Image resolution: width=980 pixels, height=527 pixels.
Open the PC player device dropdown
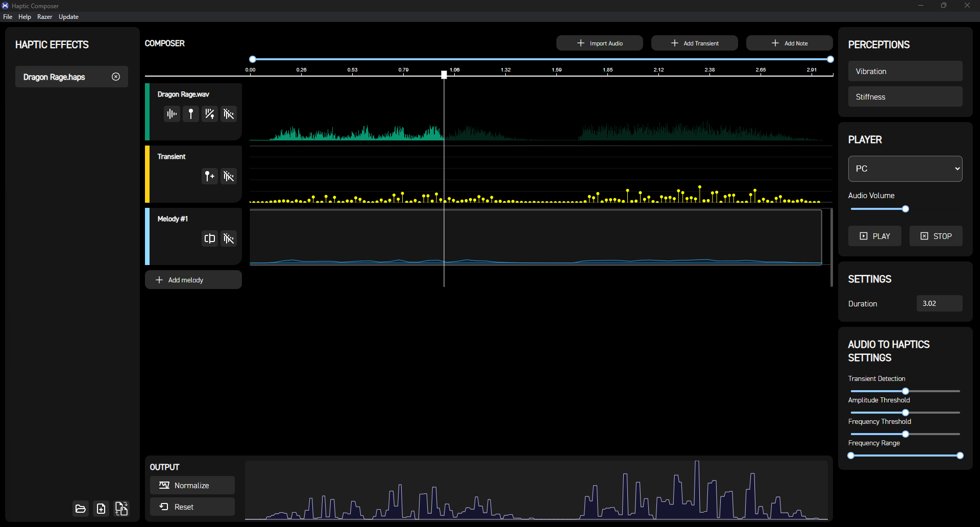[x=905, y=169]
